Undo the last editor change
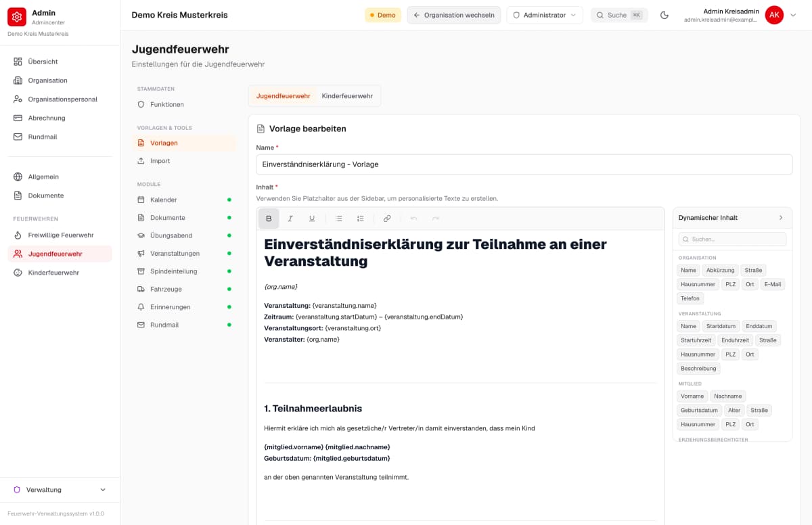Viewport: 812px width, 525px height. coord(414,219)
